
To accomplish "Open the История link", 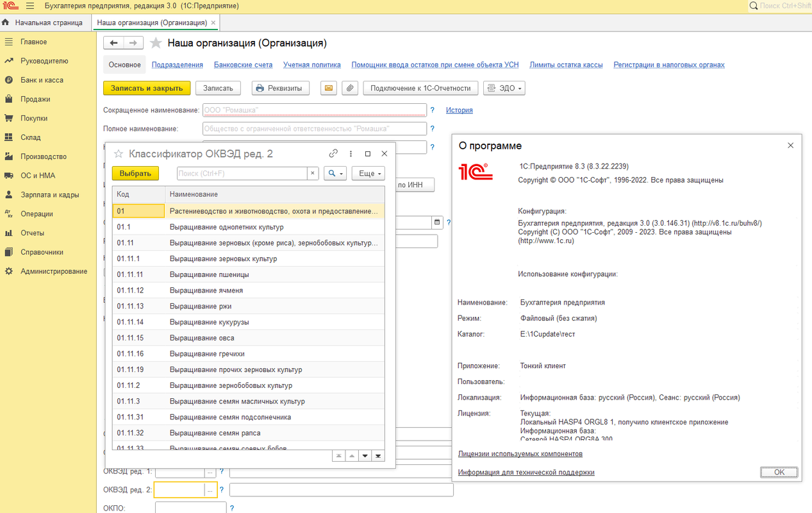I will tap(460, 110).
